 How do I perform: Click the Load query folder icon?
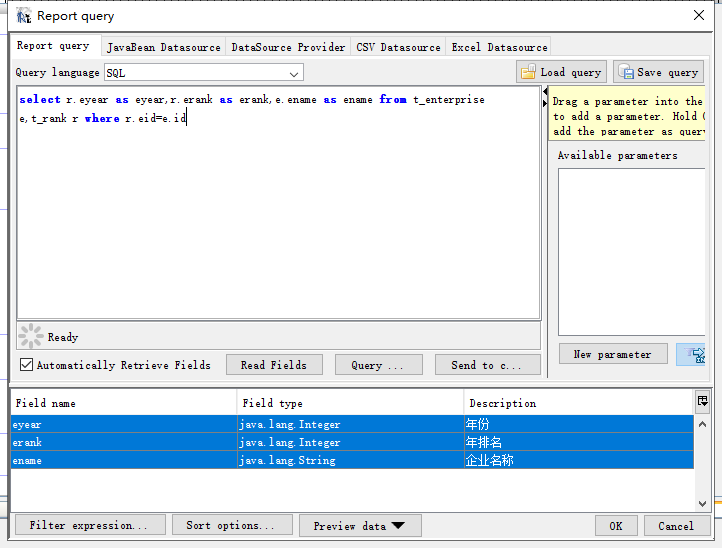pos(528,72)
